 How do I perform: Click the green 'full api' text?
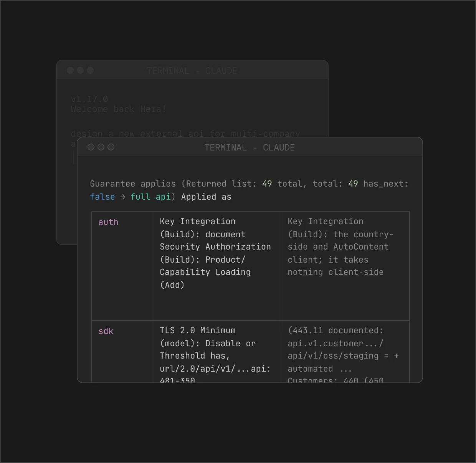(x=150, y=197)
